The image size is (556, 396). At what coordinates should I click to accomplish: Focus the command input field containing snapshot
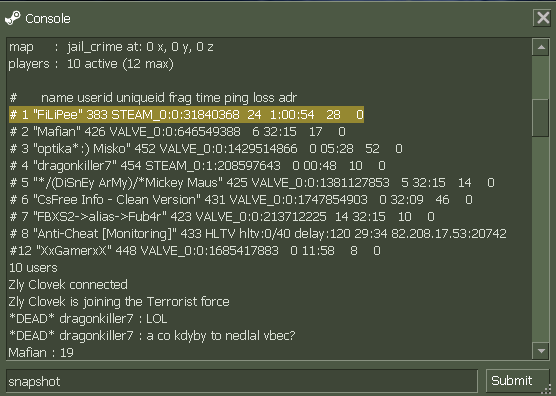[242, 381]
